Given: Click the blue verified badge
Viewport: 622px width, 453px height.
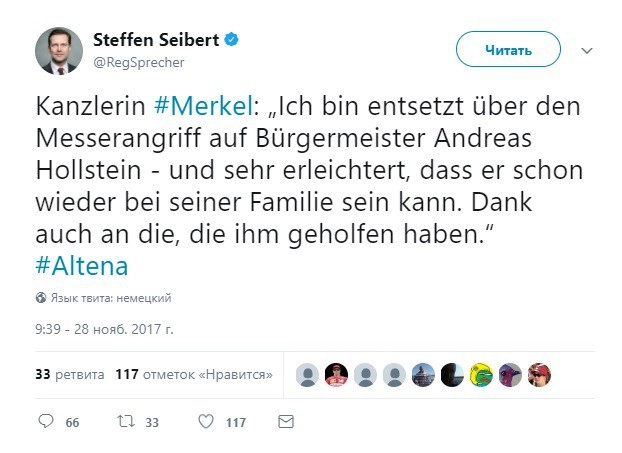Looking at the screenshot, I should pos(231,41).
